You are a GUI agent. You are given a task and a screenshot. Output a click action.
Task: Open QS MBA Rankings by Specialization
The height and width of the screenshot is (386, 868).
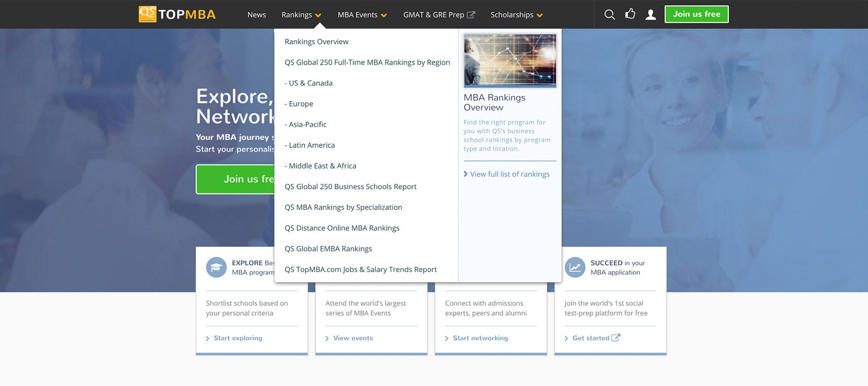pyautogui.click(x=343, y=207)
